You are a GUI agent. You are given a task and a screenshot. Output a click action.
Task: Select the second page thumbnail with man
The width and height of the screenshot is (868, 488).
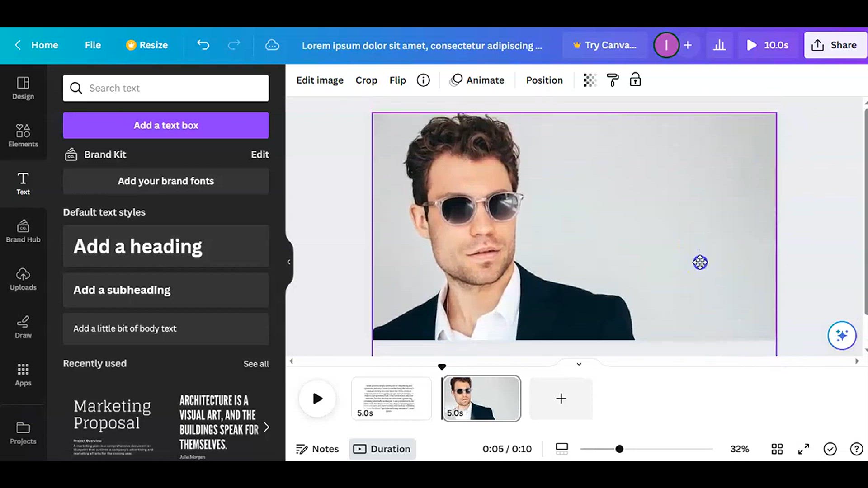point(481,399)
